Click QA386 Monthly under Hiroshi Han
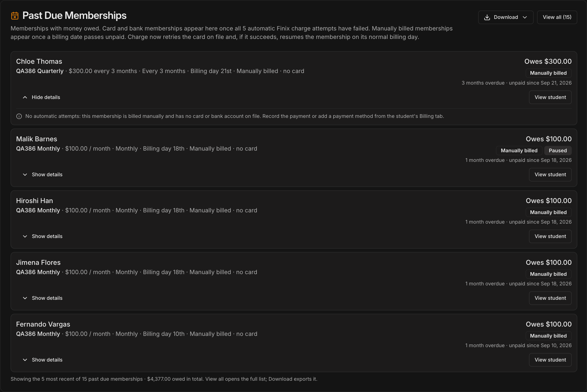 tap(38, 210)
